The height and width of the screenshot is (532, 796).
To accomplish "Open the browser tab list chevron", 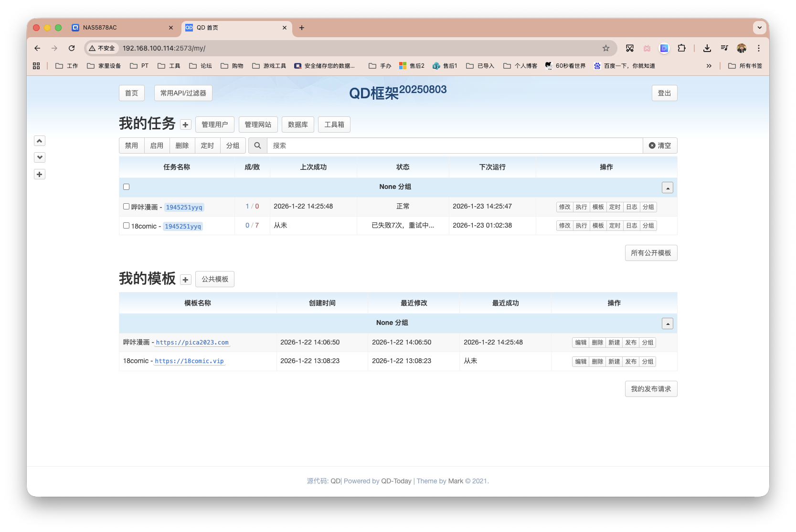I will point(759,28).
